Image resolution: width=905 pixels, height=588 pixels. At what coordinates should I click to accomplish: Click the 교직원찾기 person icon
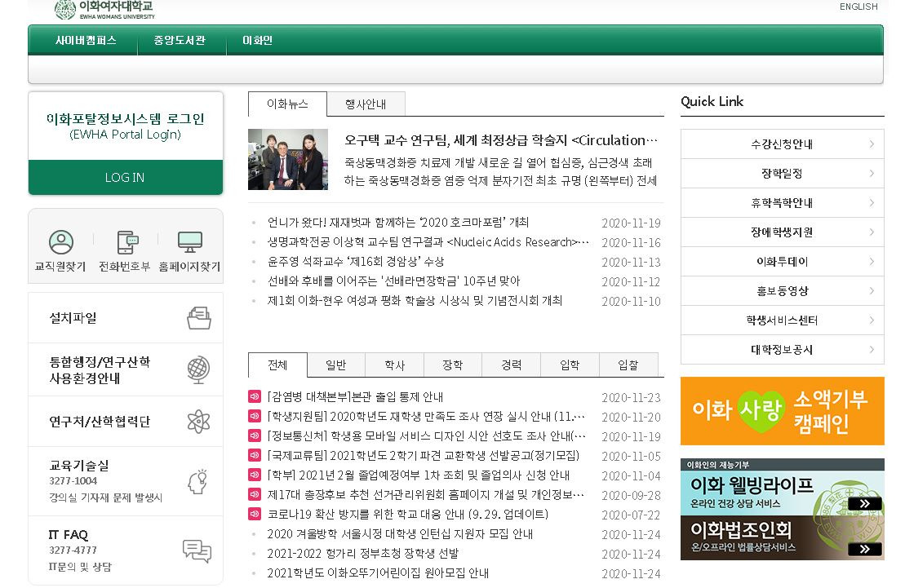pyautogui.click(x=60, y=241)
